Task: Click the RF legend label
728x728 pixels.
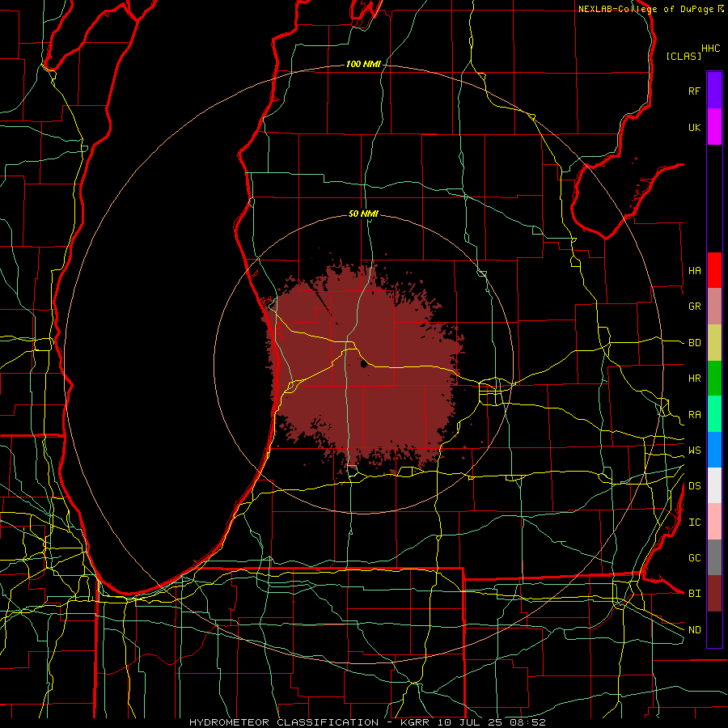Action: coord(694,91)
